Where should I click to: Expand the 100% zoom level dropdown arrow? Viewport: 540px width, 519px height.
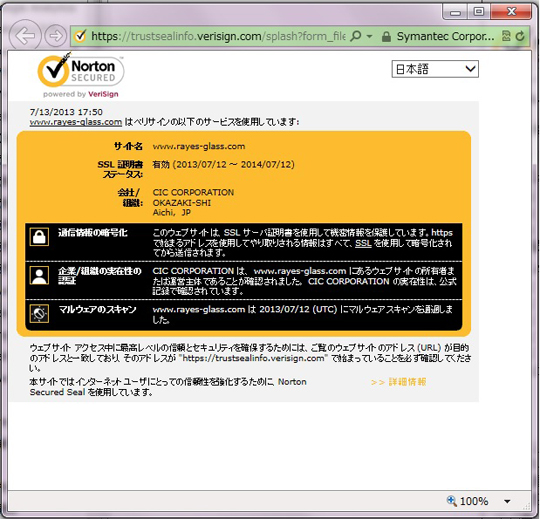pos(507,501)
